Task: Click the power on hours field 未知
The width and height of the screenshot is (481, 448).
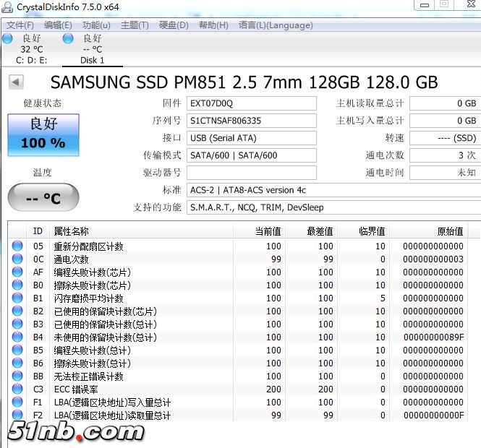Action: point(445,173)
